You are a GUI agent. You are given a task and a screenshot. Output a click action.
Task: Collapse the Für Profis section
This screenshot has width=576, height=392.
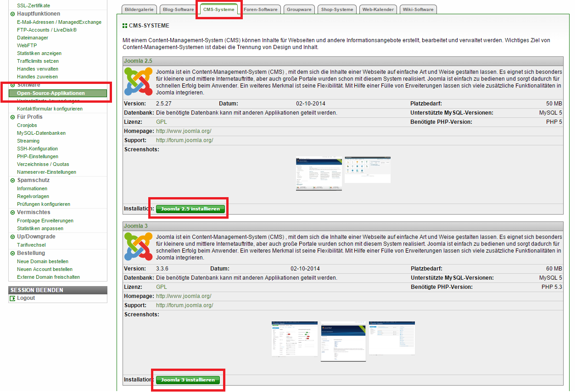12,117
